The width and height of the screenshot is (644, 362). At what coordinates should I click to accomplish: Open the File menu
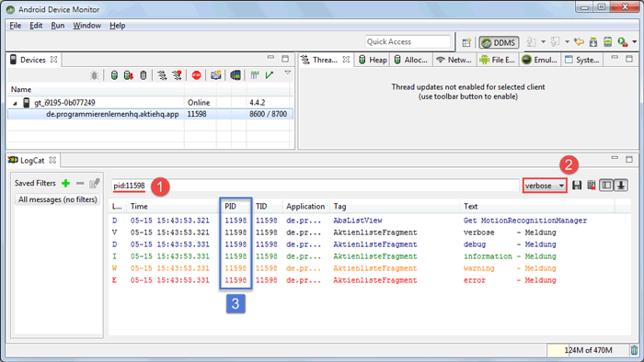(16, 26)
